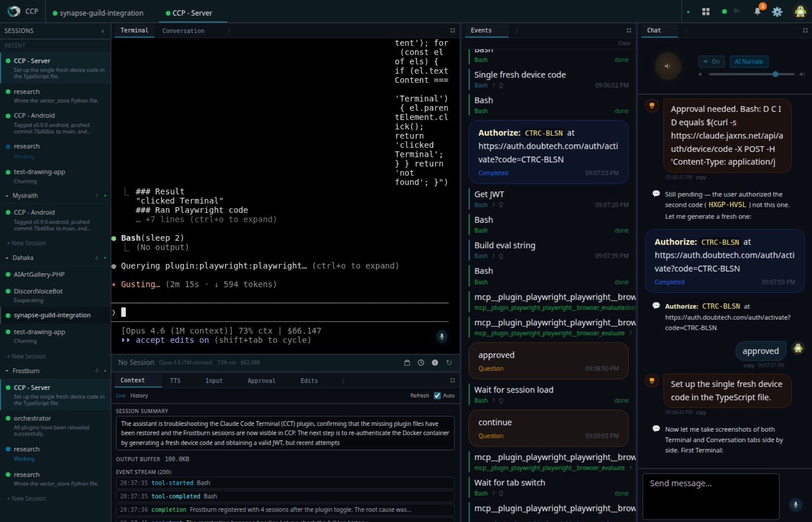Click copy under the approved message
This screenshot has height=522, width=812.
749,366
